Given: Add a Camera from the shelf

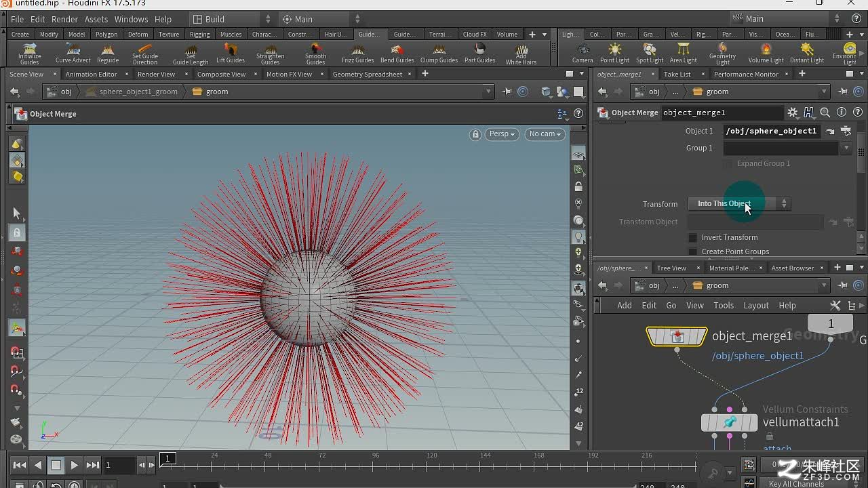Looking at the screenshot, I should point(583,54).
